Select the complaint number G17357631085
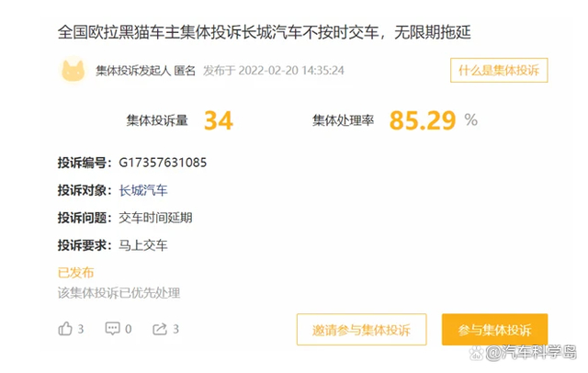 coord(163,163)
